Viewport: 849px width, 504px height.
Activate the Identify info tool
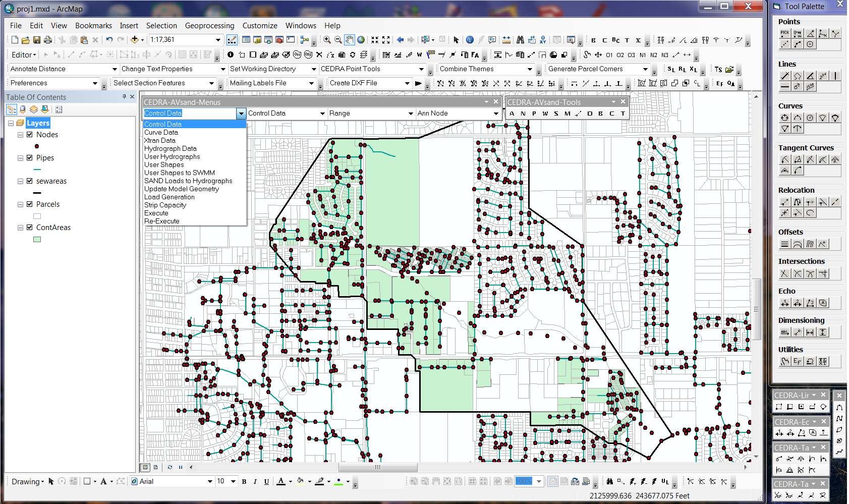point(470,40)
